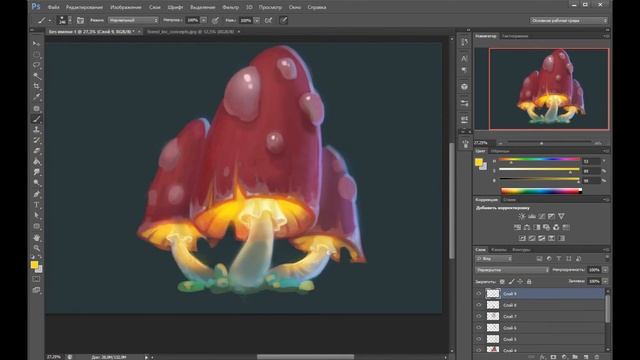Hide layer Слой 6
The width and height of the screenshot is (640, 360).
(x=479, y=328)
